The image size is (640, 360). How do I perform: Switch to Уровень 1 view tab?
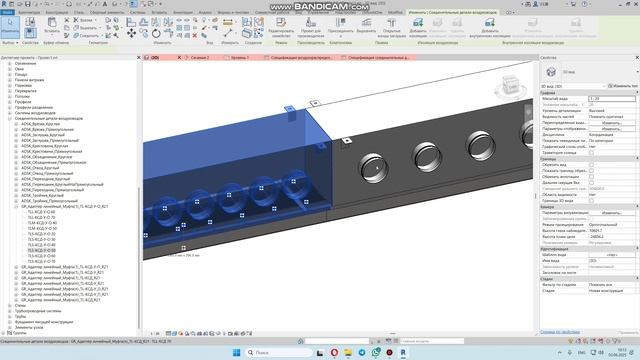pos(239,58)
